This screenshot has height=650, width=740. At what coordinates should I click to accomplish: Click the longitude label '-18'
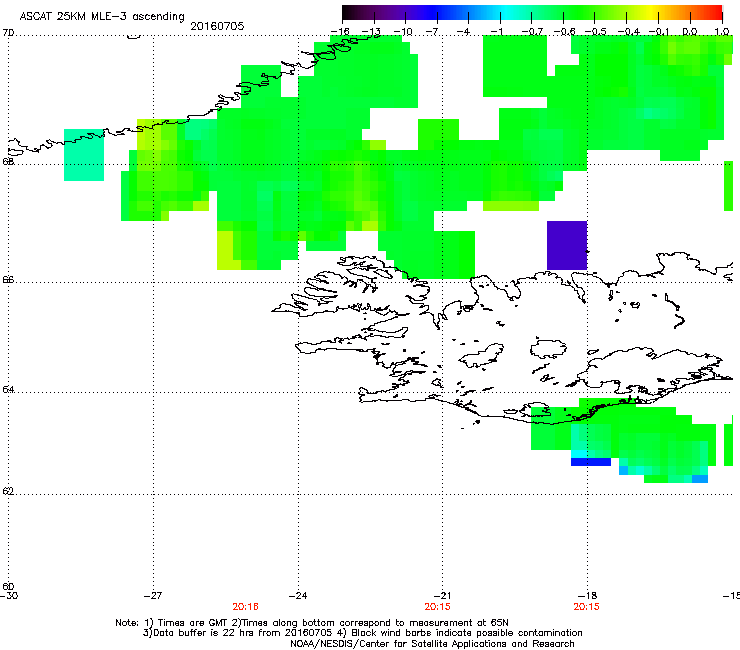pos(587,596)
